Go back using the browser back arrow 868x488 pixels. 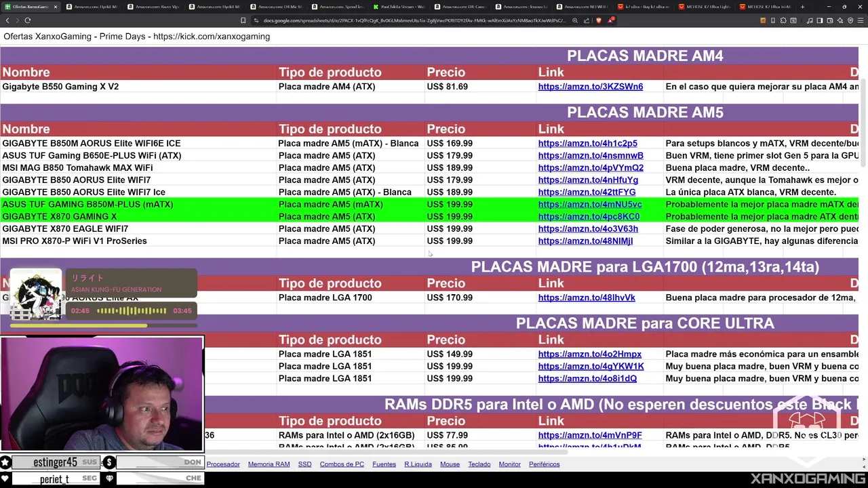pyautogui.click(x=7, y=20)
